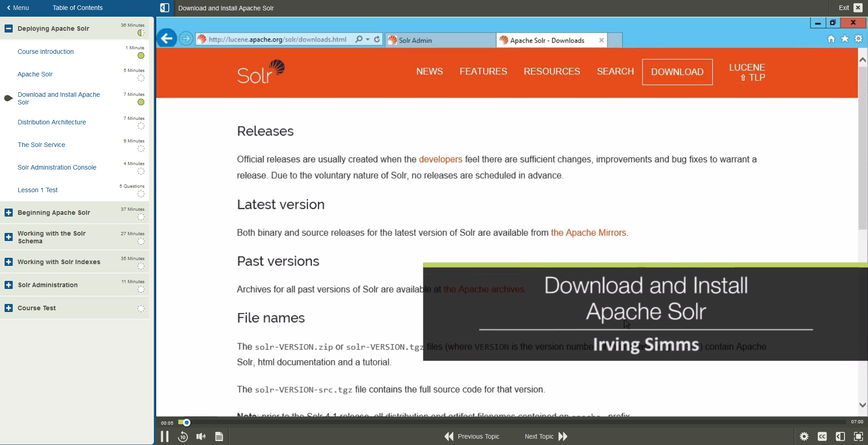Pause the video playback
Image resolution: width=868 pixels, height=445 pixels.
[165, 436]
